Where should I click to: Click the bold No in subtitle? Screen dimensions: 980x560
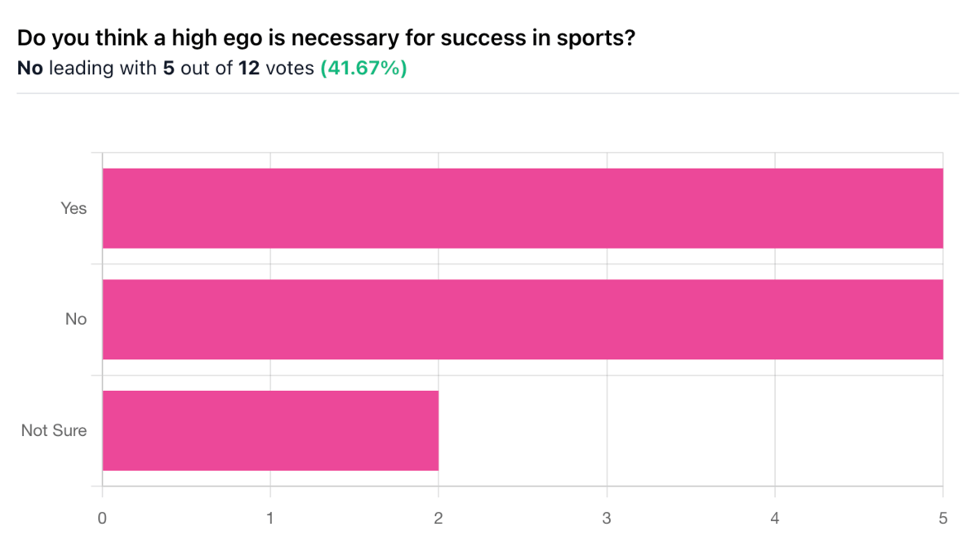pyautogui.click(x=30, y=69)
